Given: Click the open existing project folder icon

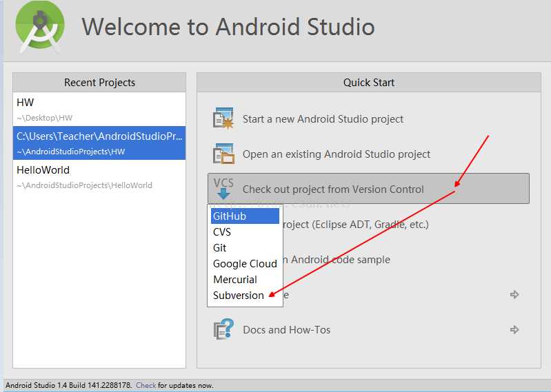Looking at the screenshot, I should [223, 154].
